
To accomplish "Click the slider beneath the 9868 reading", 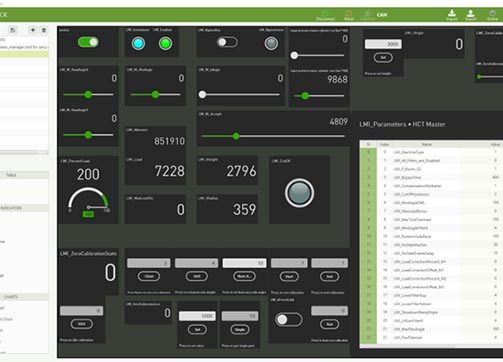I will pyautogui.click(x=319, y=96).
